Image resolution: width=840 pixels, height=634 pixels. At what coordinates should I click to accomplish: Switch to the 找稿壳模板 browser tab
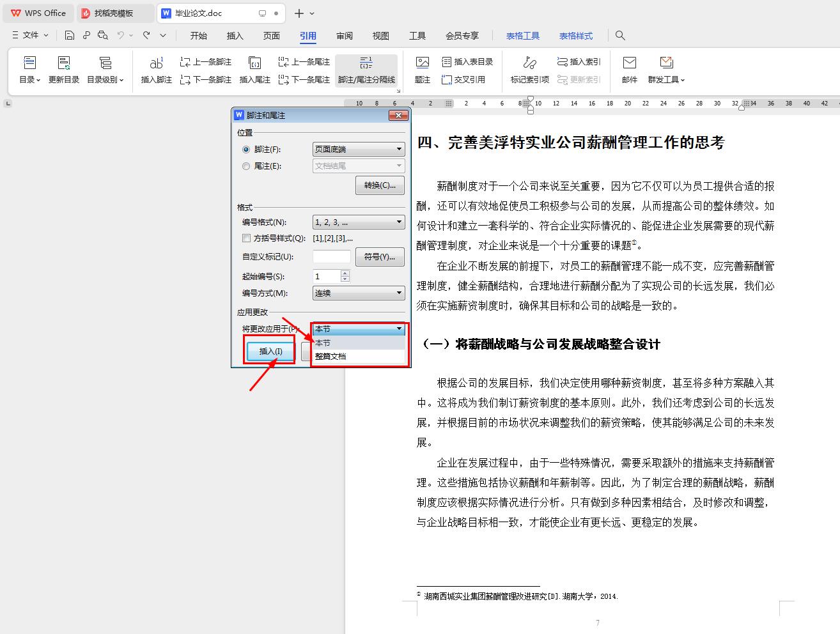click(x=115, y=13)
